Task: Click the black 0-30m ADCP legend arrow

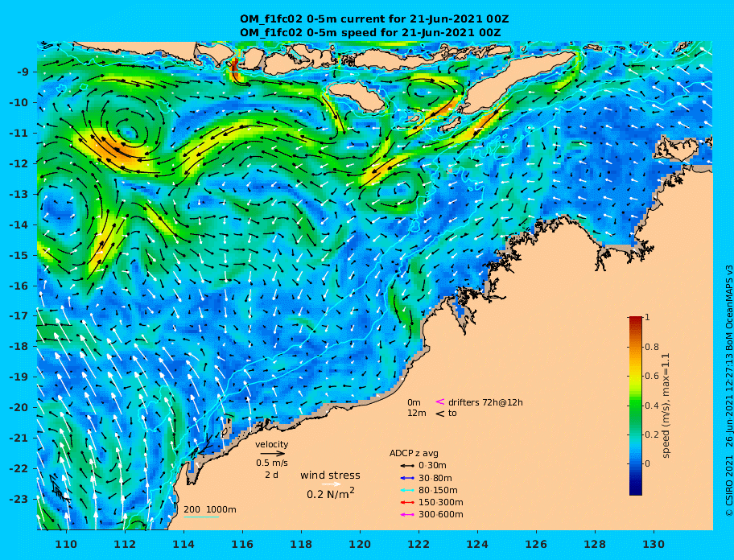Action: coord(407,466)
